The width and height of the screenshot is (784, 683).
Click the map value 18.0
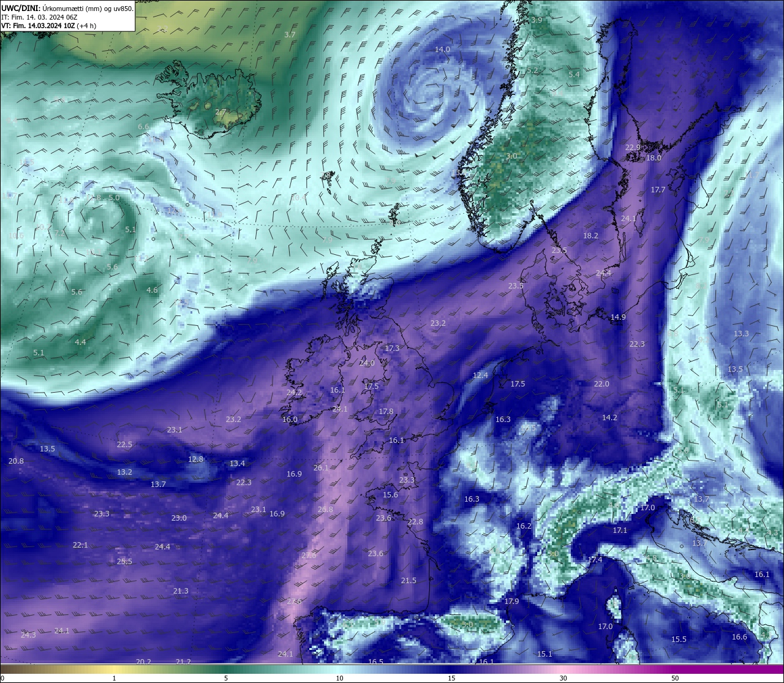tap(654, 157)
